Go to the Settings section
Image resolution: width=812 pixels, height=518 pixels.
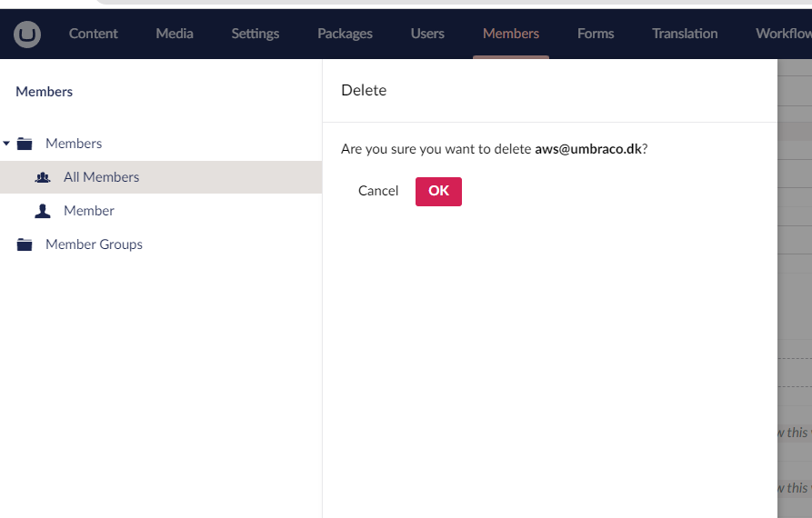256,34
